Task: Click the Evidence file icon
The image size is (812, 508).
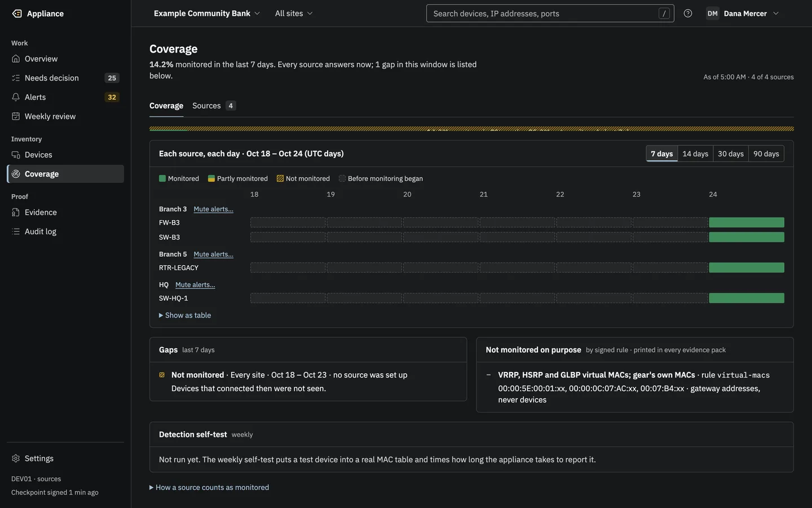Action: [x=16, y=212]
